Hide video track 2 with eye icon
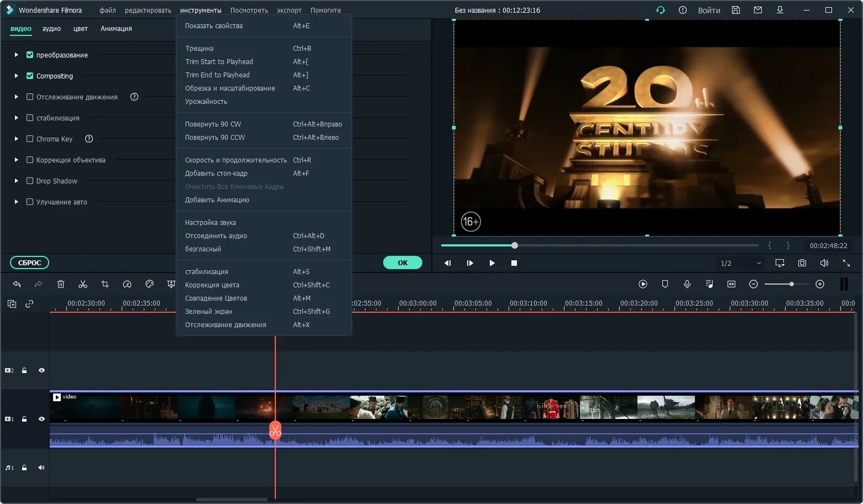The image size is (863, 504). (x=41, y=370)
